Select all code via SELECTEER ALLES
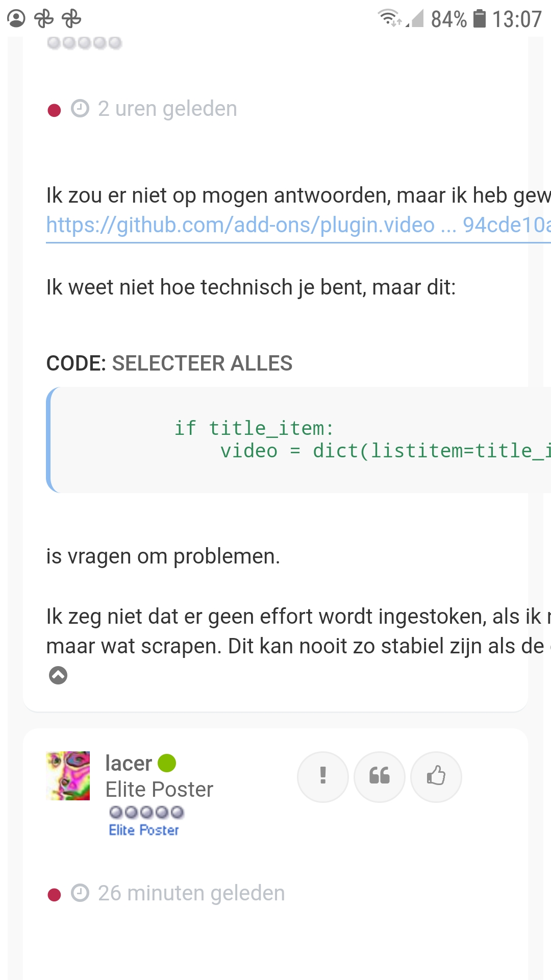The image size is (551, 980). 202,363
